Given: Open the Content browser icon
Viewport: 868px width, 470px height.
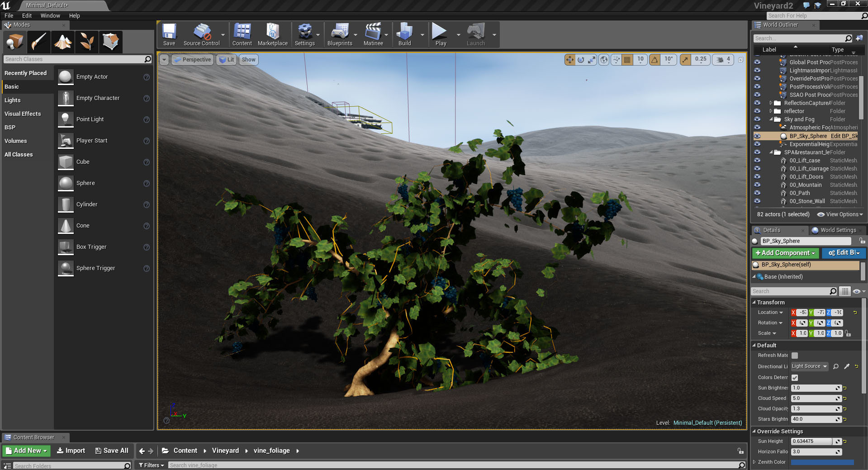Looking at the screenshot, I should 242,34.
